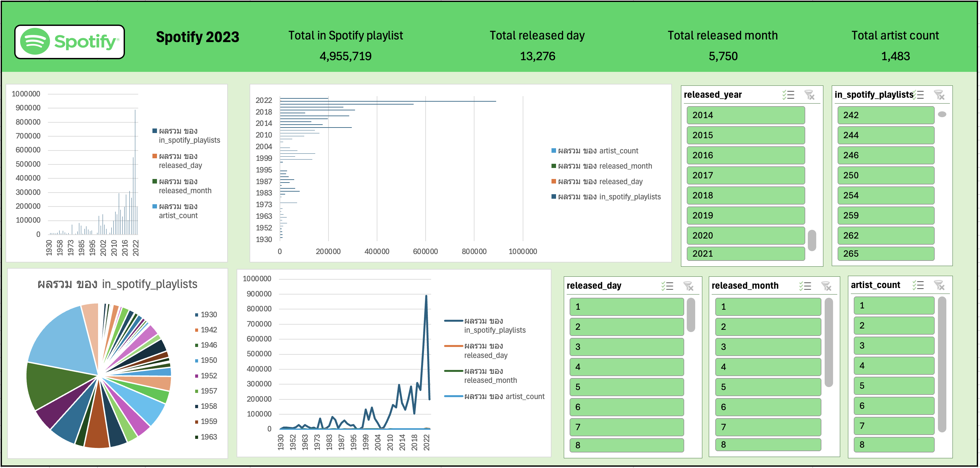Select value 250 in in_spotify_playlists slicer

885,175
